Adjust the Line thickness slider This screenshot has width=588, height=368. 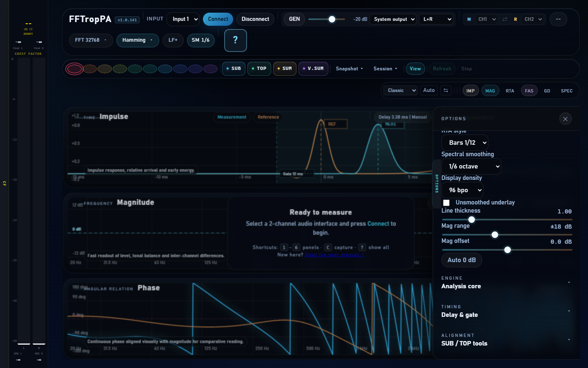(x=507, y=220)
